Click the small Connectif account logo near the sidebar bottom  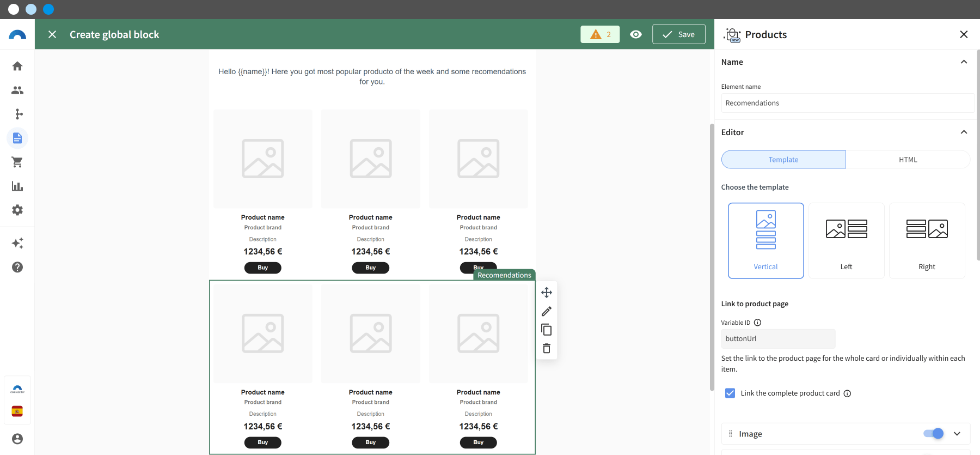pyautogui.click(x=17, y=389)
